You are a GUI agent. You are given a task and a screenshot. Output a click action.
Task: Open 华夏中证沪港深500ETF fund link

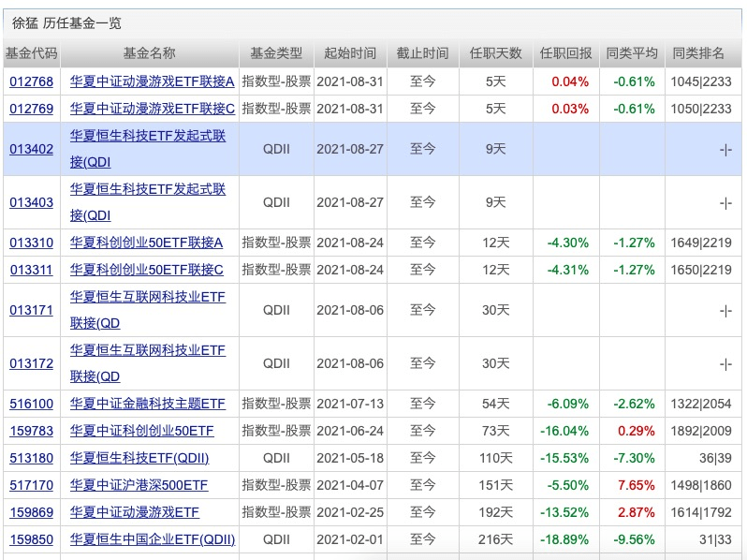click(x=139, y=485)
